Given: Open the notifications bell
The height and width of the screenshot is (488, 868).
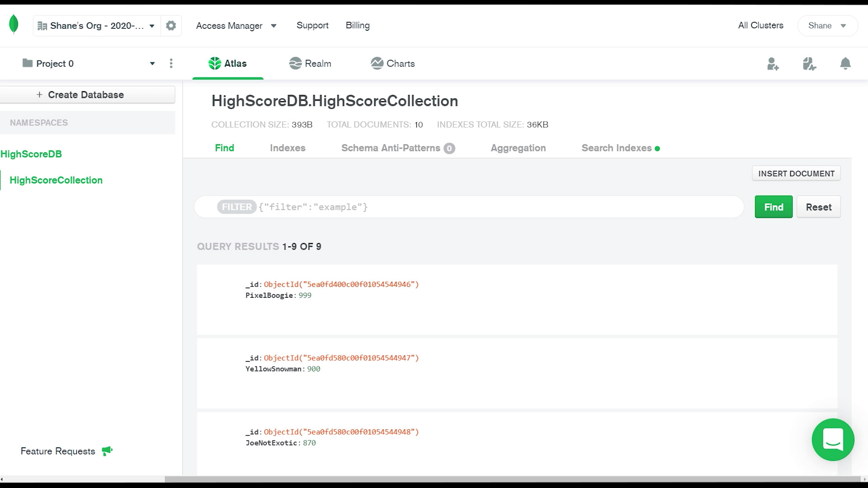Looking at the screenshot, I should click(x=845, y=64).
